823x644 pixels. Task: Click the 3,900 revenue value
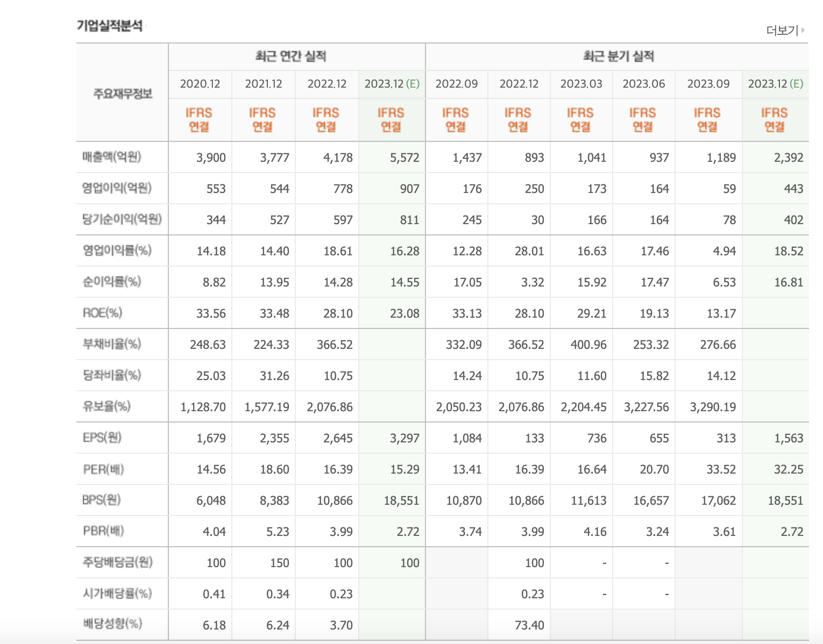pos(211,158)
